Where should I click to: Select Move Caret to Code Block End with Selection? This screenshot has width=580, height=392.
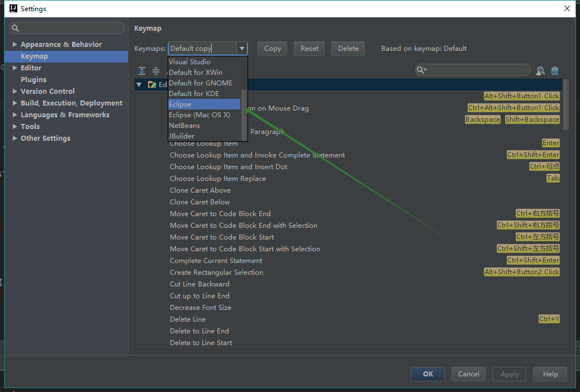pos(244,226)
